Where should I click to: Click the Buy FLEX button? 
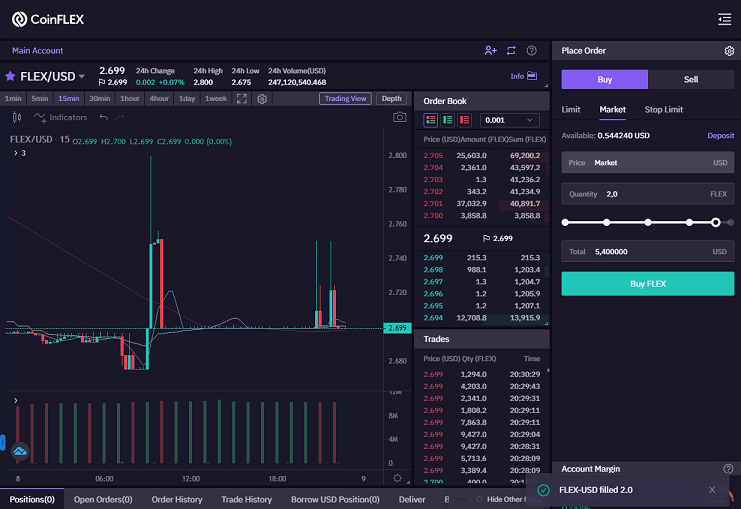point(647,284)
